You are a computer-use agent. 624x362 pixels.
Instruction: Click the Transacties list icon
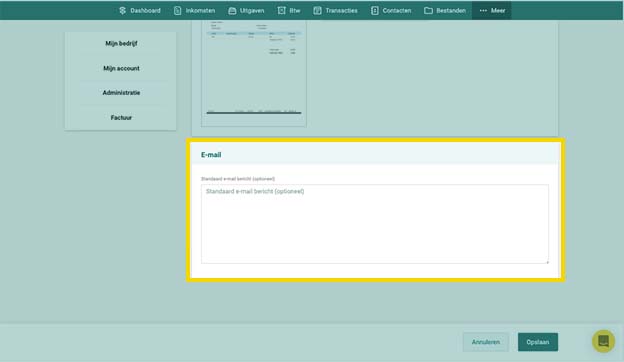point(317,11)
